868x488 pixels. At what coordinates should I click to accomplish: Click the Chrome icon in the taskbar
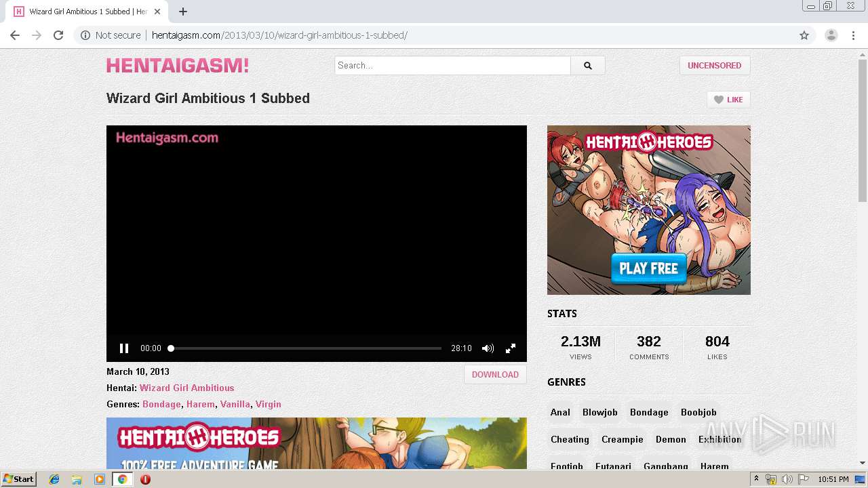tap(122, 479)
